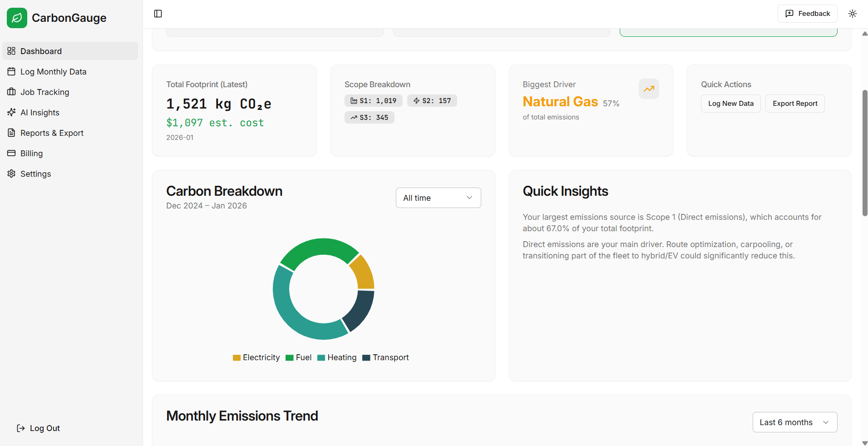Click the CarbonGauge leaf logo
The width and height of the screenshot is (868, 446).
pyautogui.click(x=17, y=18)
